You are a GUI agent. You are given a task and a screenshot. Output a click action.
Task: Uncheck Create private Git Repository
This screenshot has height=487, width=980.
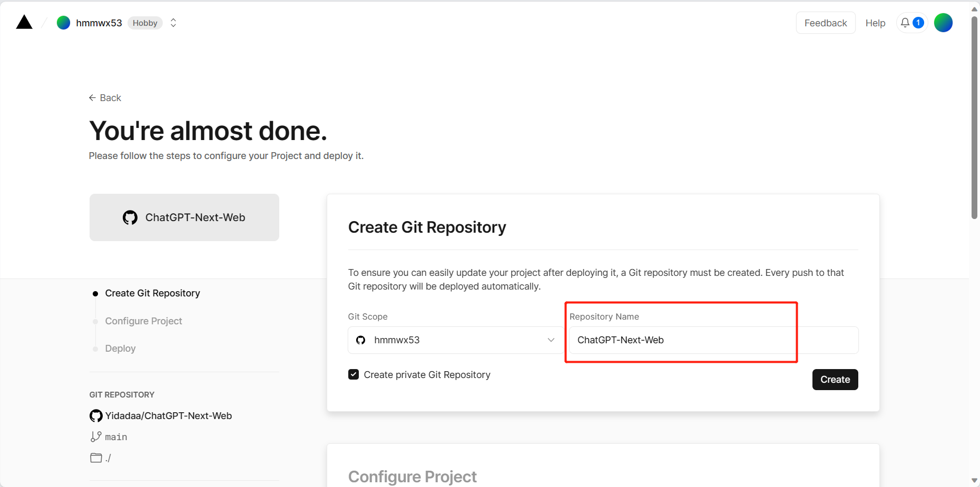tap(354, 374)
